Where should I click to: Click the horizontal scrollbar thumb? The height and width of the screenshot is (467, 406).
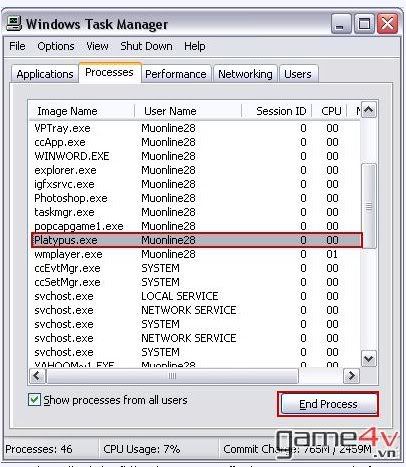[x=172, y=376]
